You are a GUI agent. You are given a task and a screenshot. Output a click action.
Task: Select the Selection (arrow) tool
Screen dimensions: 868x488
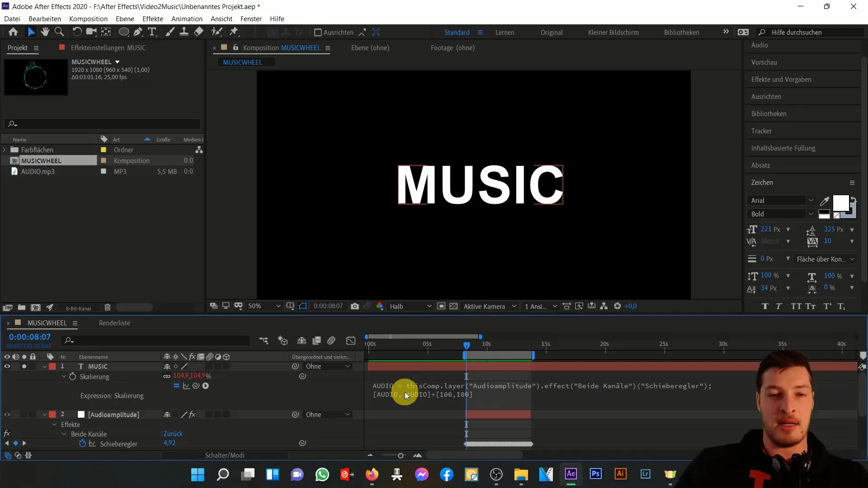[31, 32]
